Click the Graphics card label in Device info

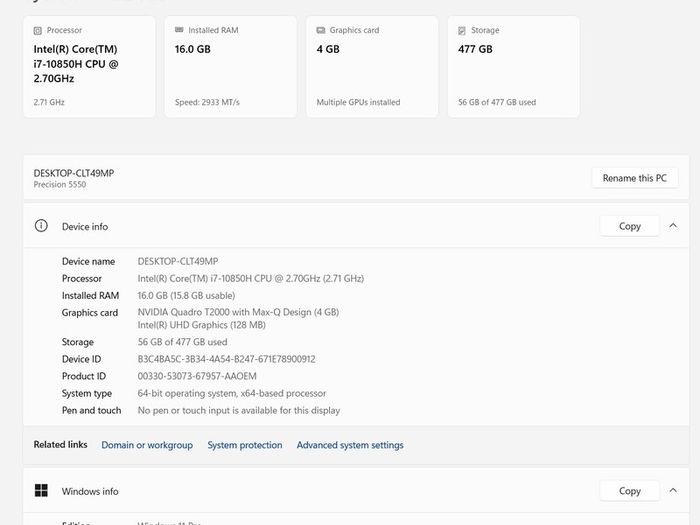coord(90,313)
